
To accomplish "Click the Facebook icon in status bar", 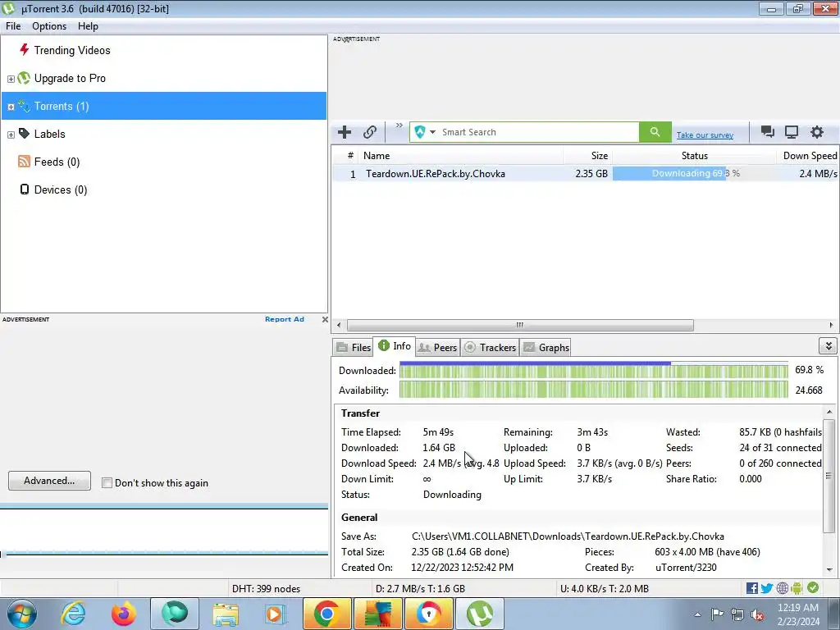I will (x=751, y=588).
